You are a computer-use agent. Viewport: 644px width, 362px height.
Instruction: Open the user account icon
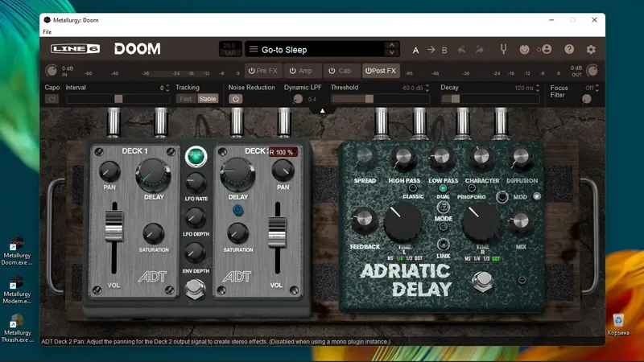(x=547, y=49)
